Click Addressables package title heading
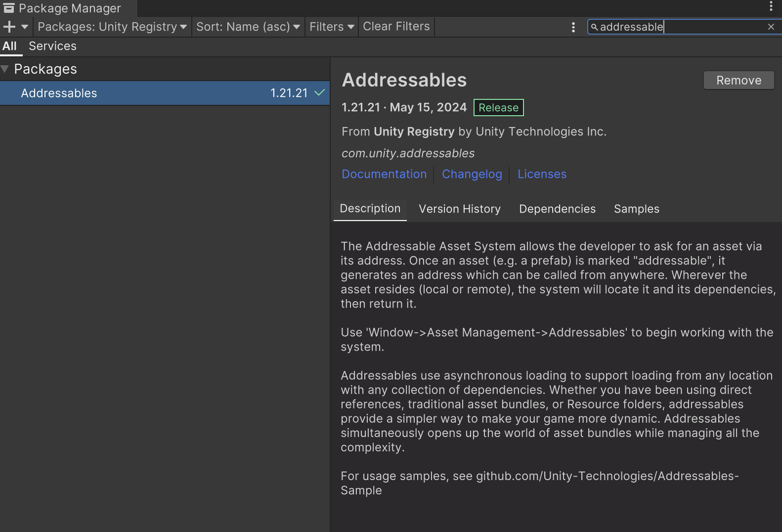This screenshot has width=782, height=532. click(404, 80)
